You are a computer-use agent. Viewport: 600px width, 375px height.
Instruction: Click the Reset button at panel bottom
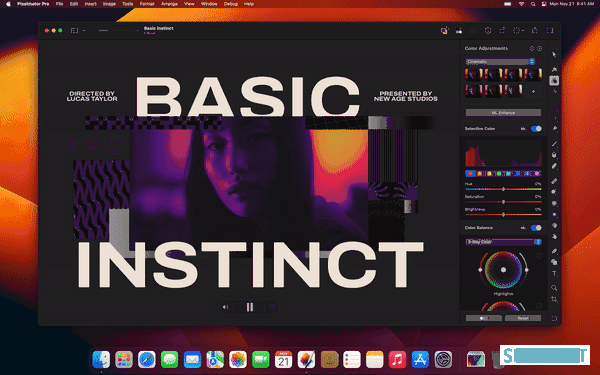click(523, 318)
